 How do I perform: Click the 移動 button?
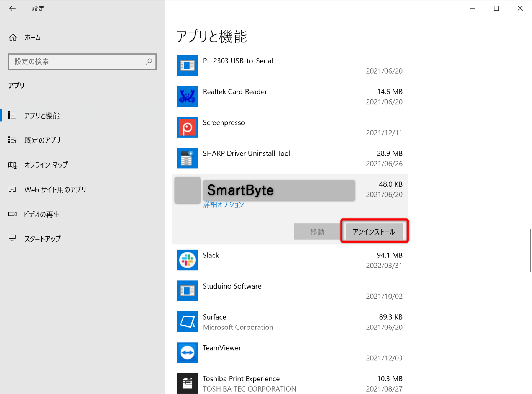pos(317,231)
